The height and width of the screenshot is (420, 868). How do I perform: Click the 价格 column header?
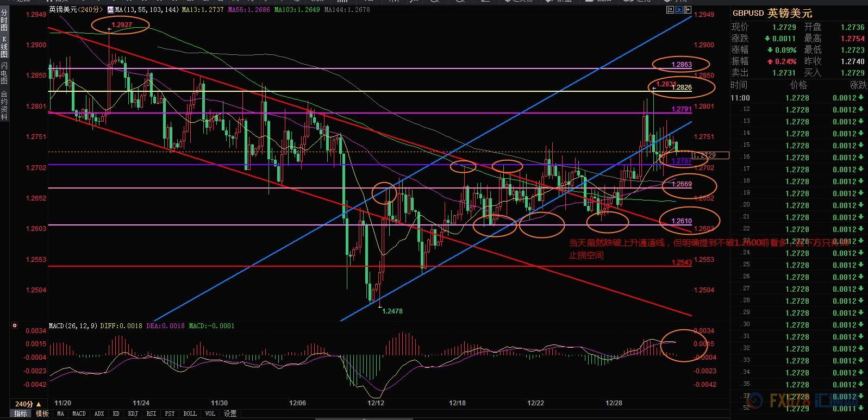pos(798,85)
